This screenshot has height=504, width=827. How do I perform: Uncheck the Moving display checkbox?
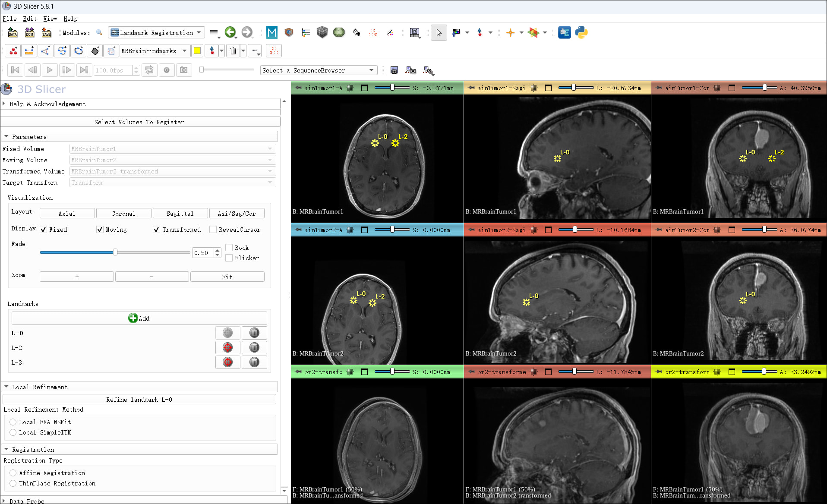100,230
